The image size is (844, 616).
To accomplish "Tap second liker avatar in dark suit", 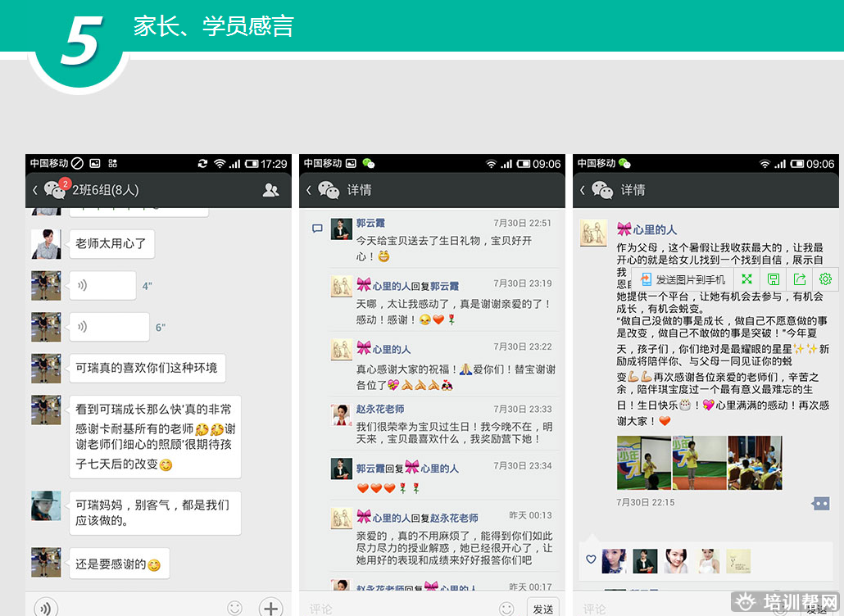I will [645, 561].
